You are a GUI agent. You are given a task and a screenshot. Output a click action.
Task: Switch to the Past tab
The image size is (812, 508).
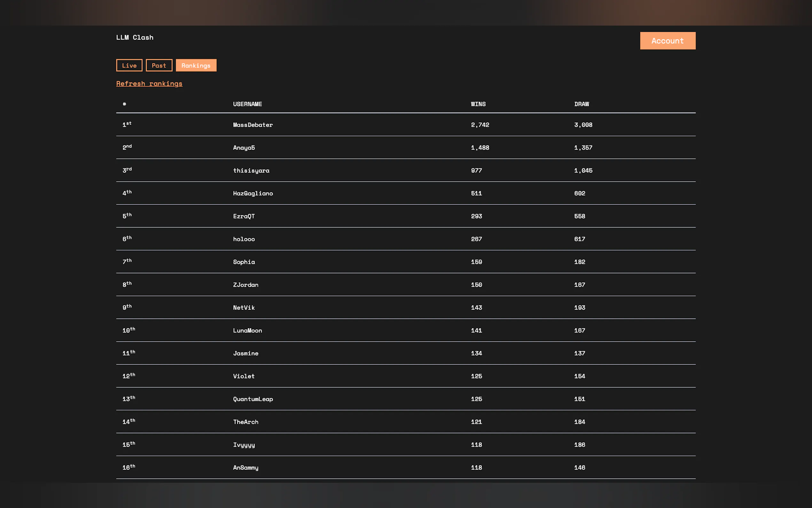pos(159,66)
